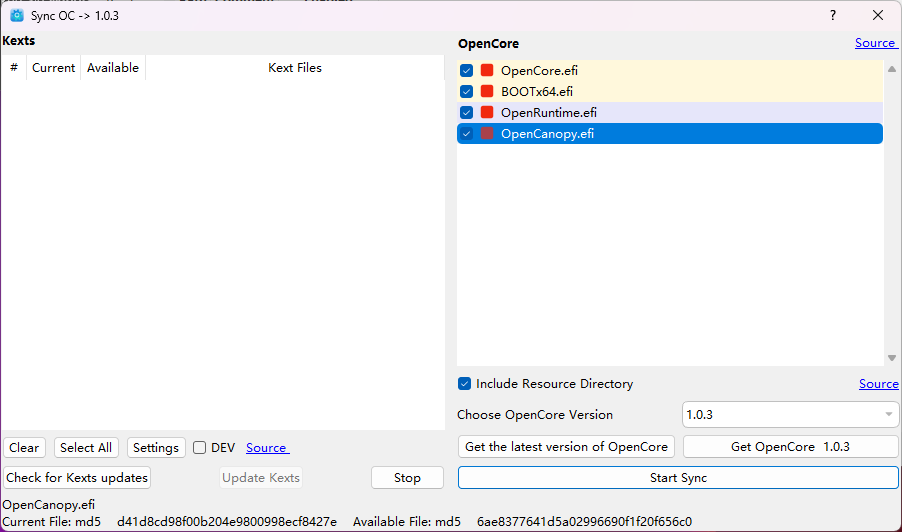This screenshot has height=532, width=902.
Task: Click red status square beside OpenRuntime.efi
Action: pos(487,112)
